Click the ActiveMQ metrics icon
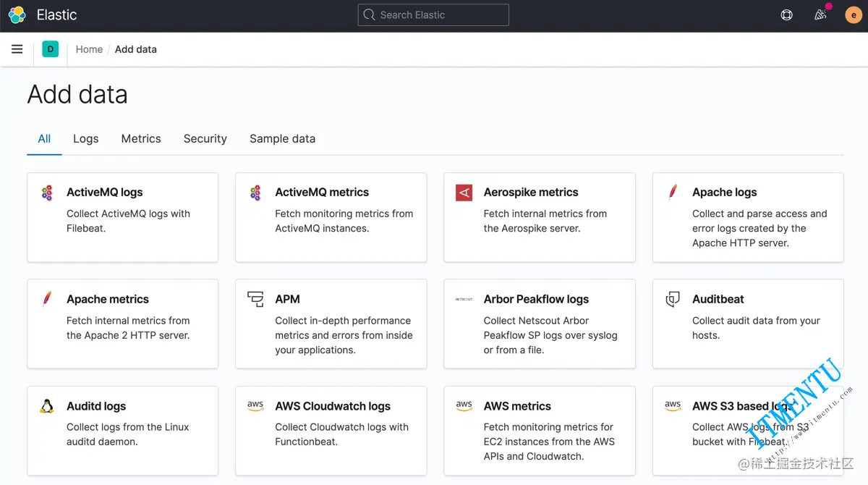The width and height of the screenshot is (868, 485). point(255,193)
